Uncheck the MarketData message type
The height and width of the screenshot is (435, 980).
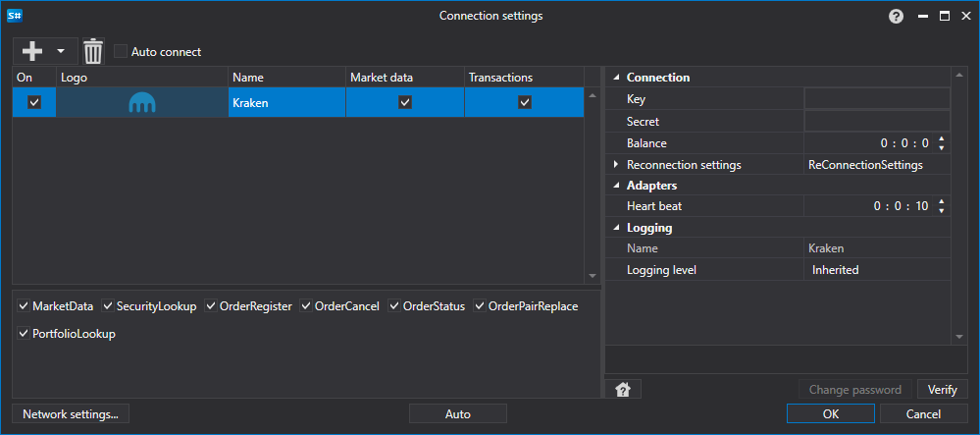[x=24, y=306]
